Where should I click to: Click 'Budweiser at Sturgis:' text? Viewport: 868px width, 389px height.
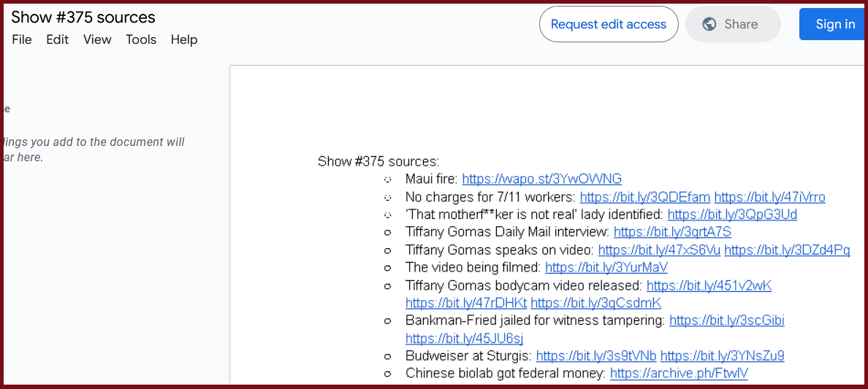click(468, 356)
